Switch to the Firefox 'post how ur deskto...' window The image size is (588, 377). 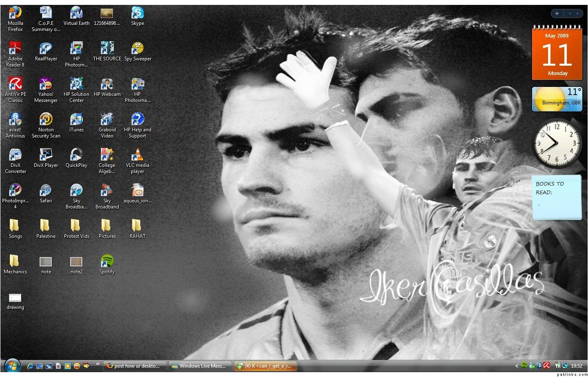click(135, 366)
